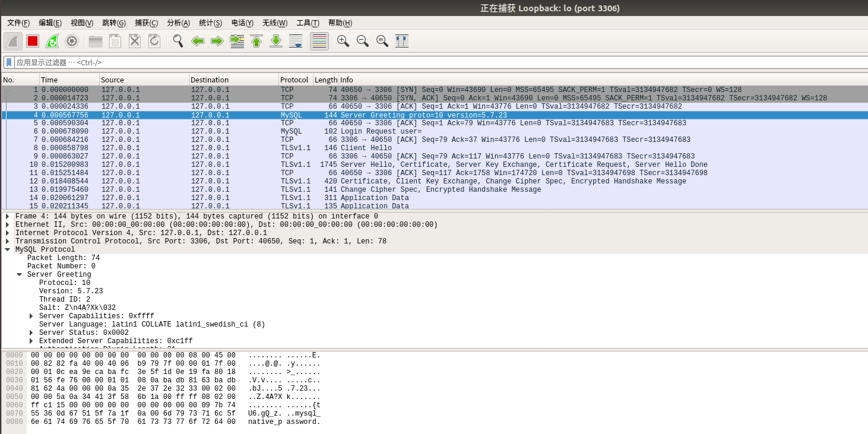
Task: Toggle auto-scroll during live capture icon
Action: 296,41
